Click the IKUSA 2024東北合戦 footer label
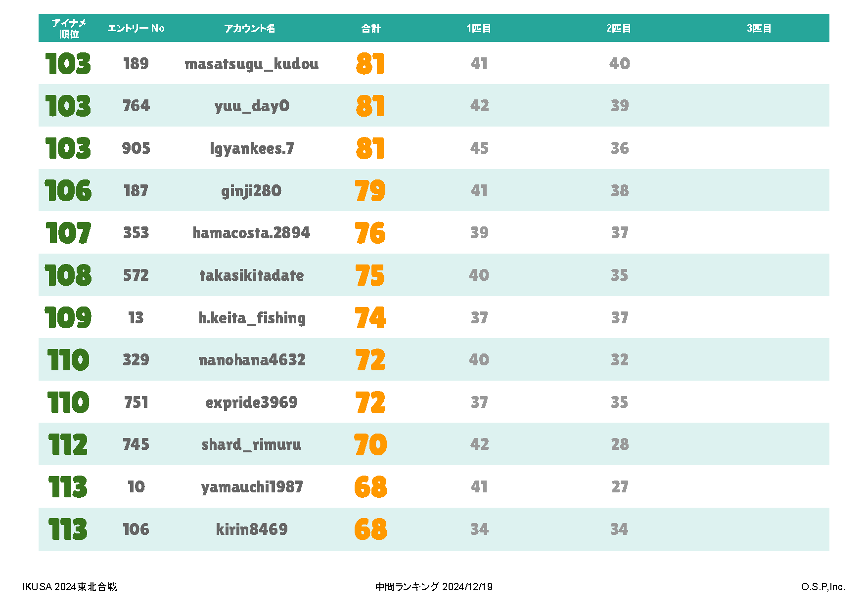Image resolution: width=868 pixels, height=613 pixels. tap(70, 587)
